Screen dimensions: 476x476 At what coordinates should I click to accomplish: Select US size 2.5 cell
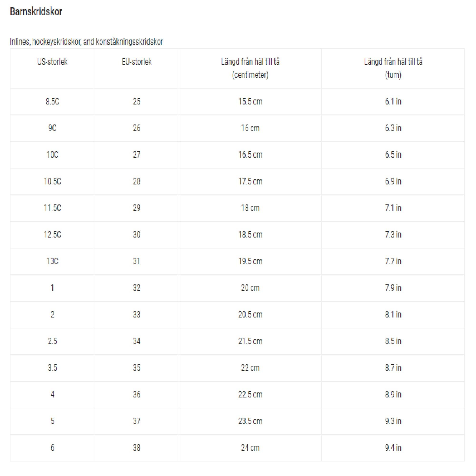pos(52,341)
